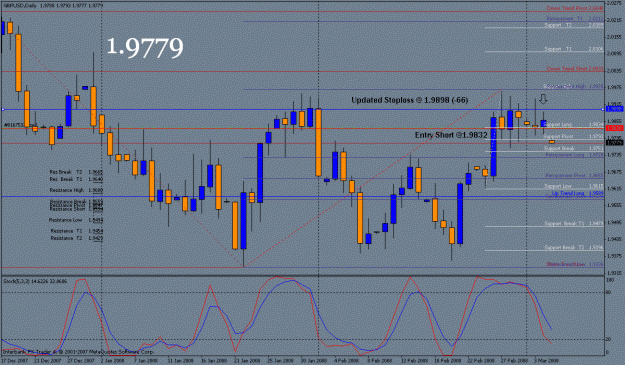The width and height of the screenshot is (625, 365).
Task: Click the left handle of the blue stoploss line
Action: (x=2, y=109)
